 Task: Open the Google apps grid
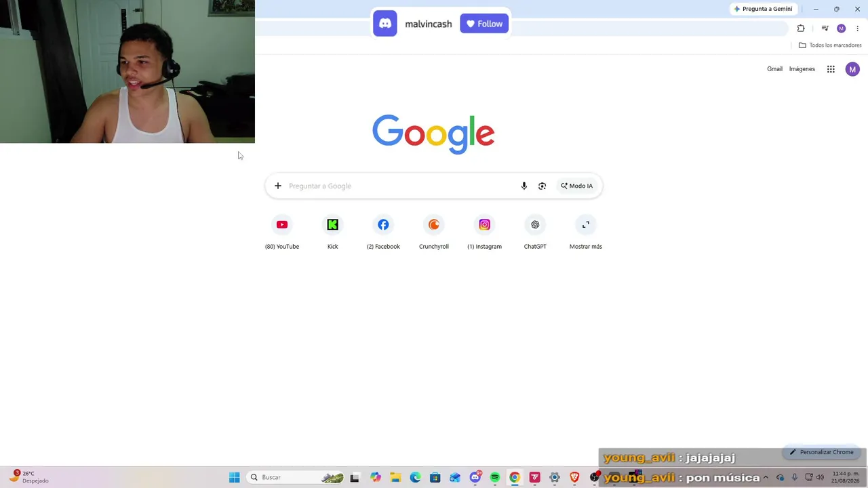[831, 69]
